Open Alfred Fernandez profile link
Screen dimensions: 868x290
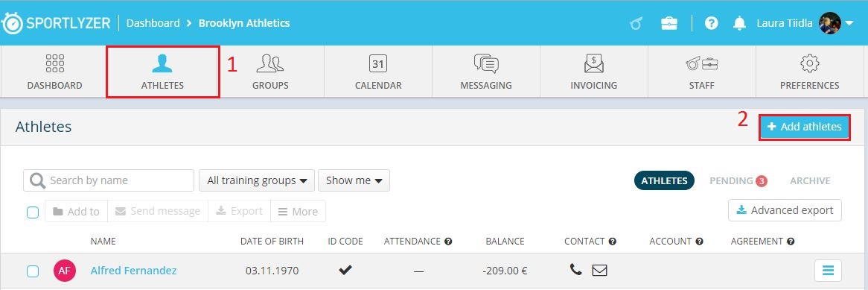(x=133, y=271)
